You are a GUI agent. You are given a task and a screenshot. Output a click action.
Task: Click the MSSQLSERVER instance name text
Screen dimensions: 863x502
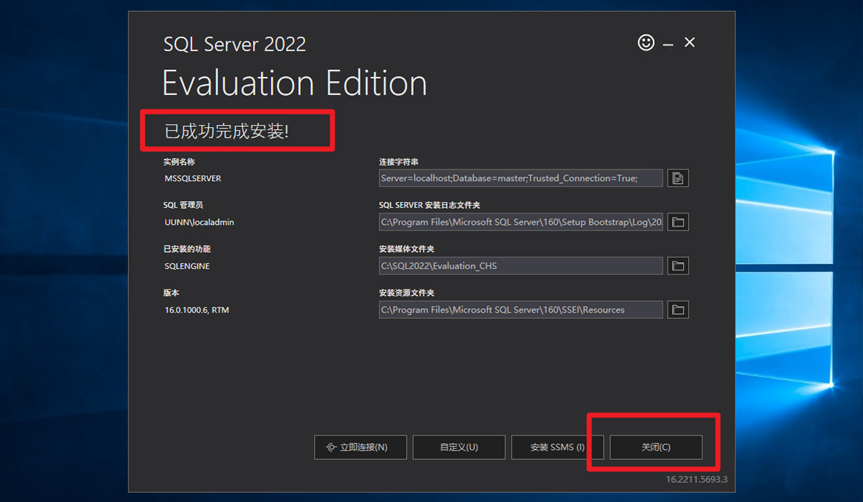(193, 178)
